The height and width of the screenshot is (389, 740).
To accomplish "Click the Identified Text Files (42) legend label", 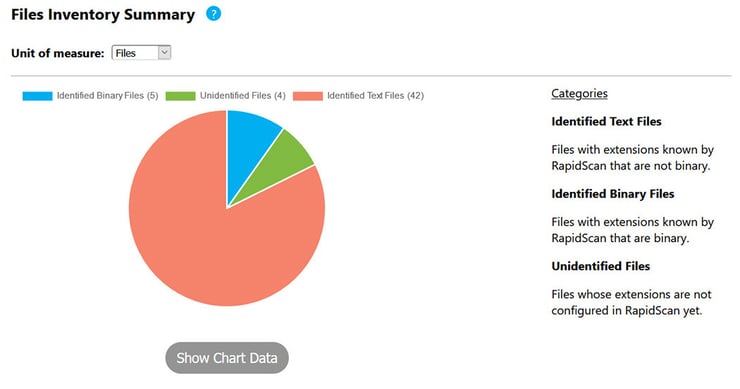I will click(x=376, y=96).
